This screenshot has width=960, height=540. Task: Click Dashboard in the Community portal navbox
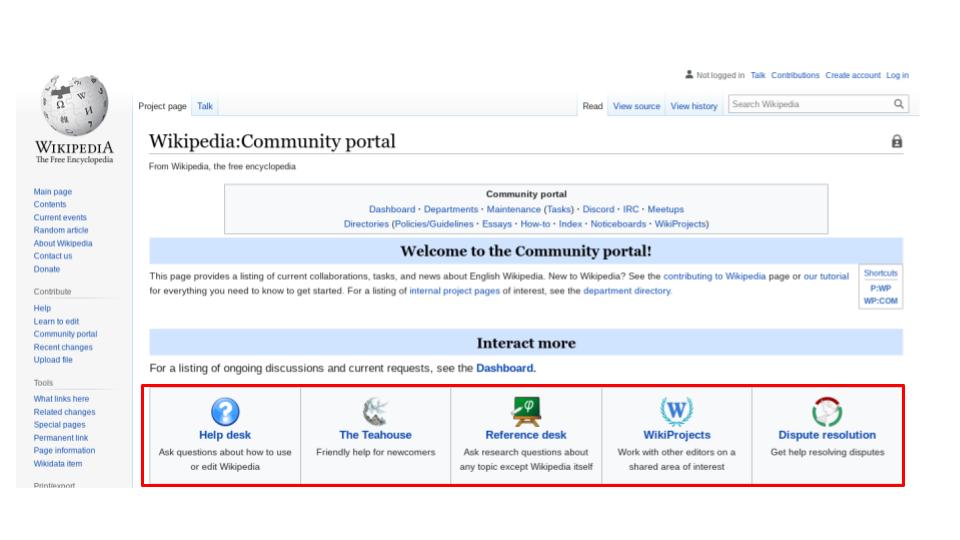coord(392,209)
